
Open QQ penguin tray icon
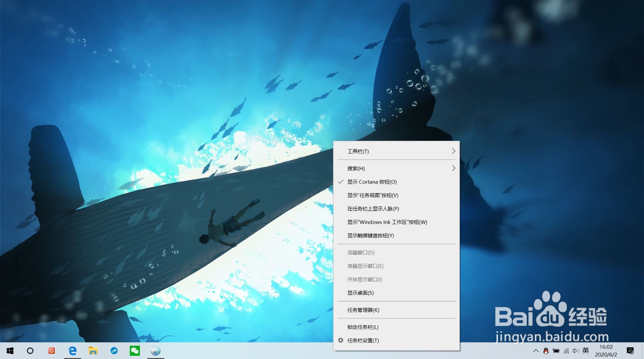click(x=546, y=351)
